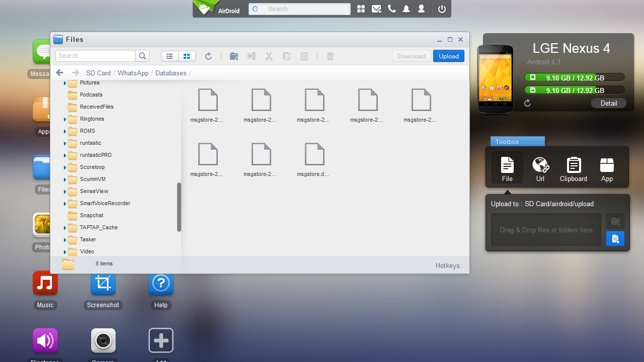
Task: Switch Files window to grid view
Action: (x=187, y=56)
